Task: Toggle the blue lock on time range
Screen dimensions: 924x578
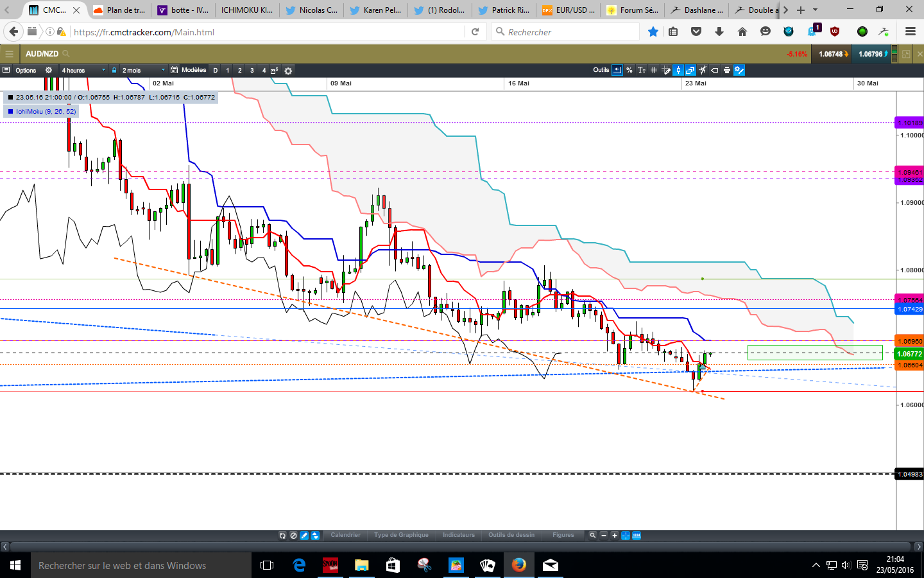Action: click(114, 71)
